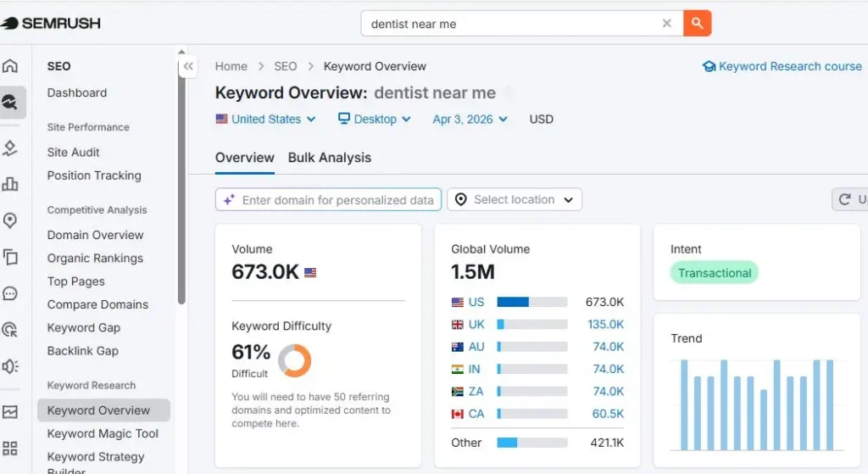Open Dashboard in the SEO menu

77,93
